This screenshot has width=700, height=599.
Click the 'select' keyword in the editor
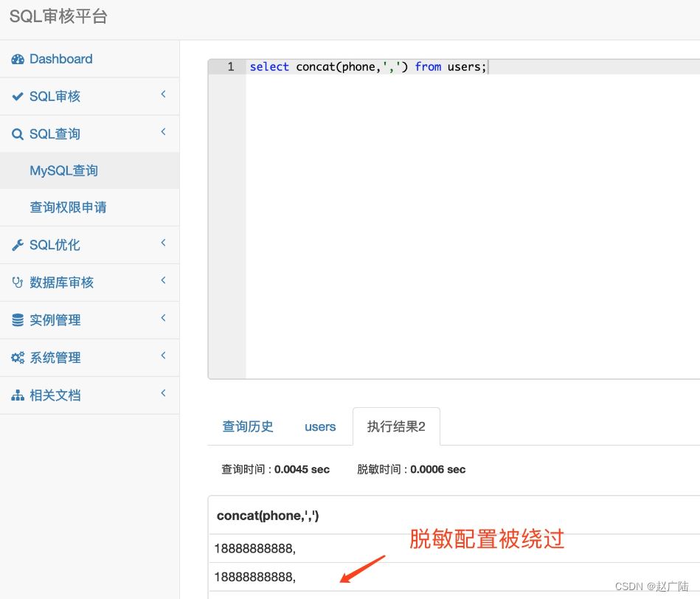click(x=269, y=67)
